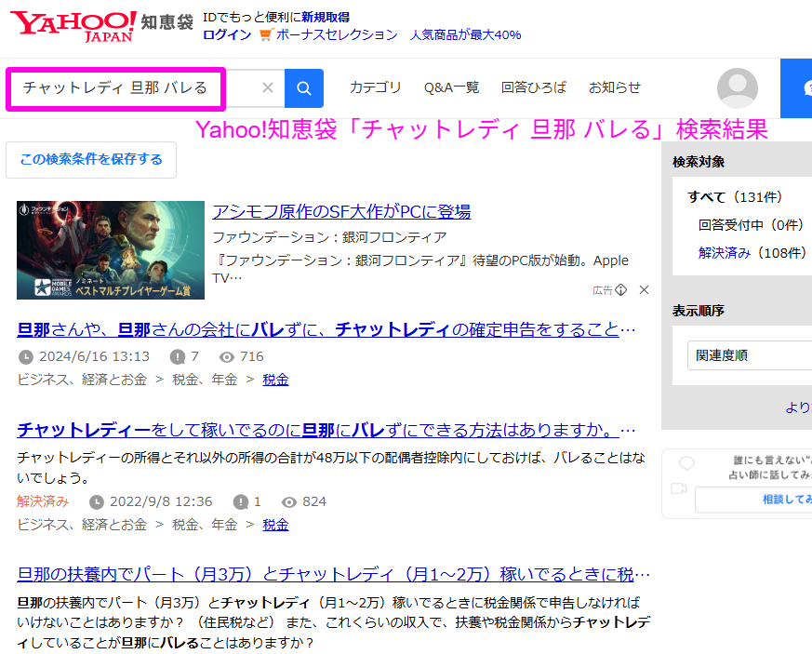Click the answer count icon beside 7

[x=177, y=357]
